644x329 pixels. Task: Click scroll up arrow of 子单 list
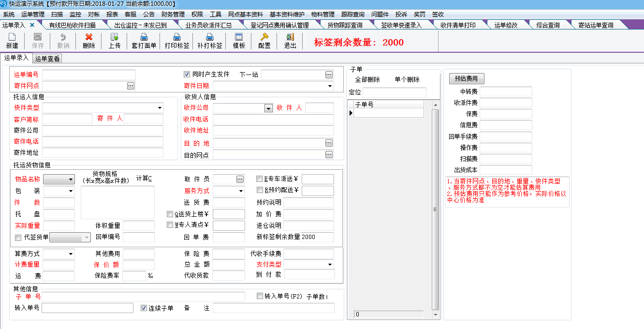coord(436,105)
